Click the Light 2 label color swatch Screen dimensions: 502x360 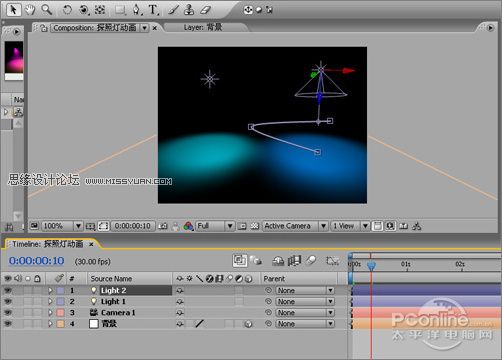[60, 291]
